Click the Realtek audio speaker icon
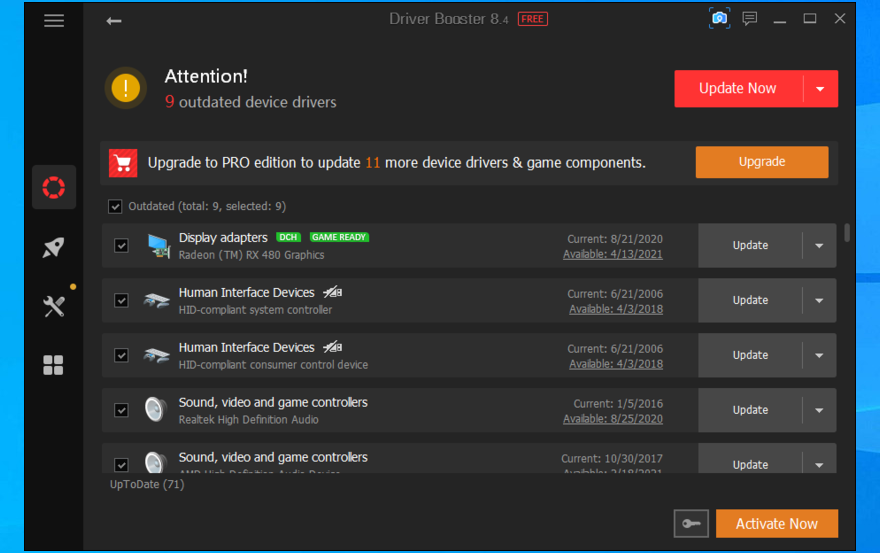880x553 pixels. pos(156,410)
